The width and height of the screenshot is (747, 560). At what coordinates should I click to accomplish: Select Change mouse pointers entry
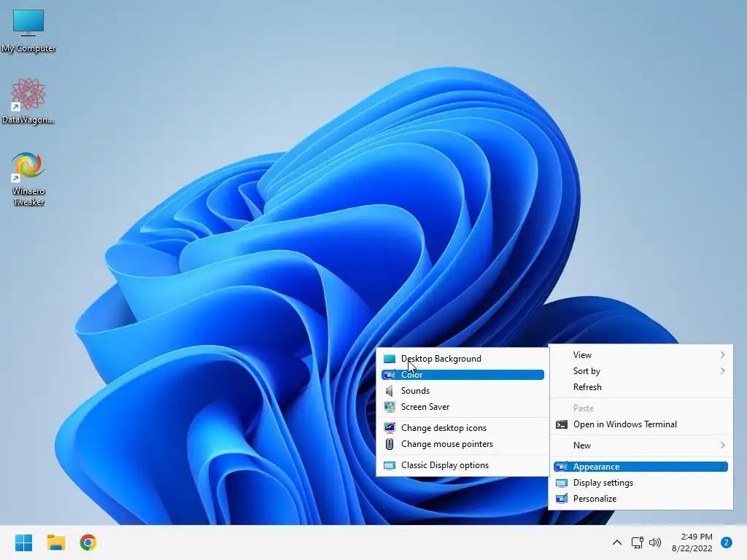pos(462,444)
